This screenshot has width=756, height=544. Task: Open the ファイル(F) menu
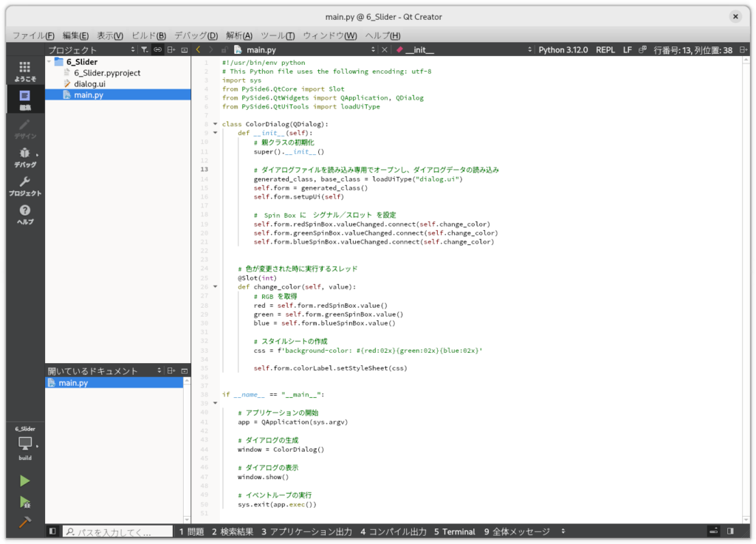pos(33,35)
